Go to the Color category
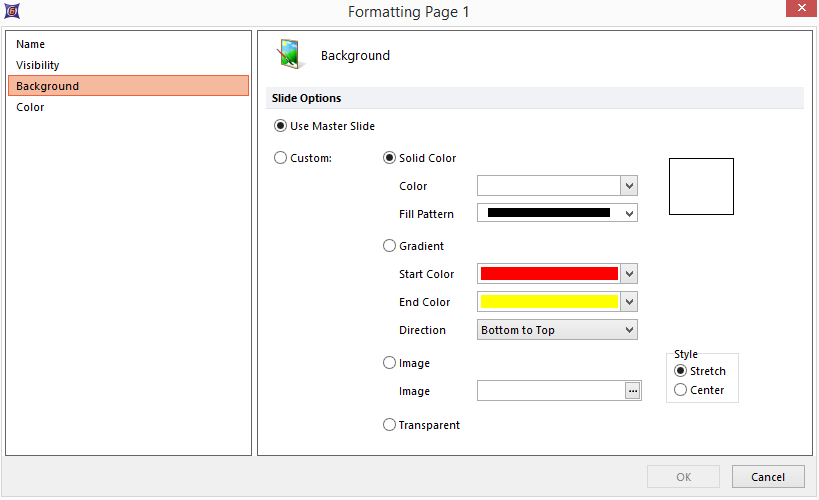This screenshot has width=819, height=500. 30,107
